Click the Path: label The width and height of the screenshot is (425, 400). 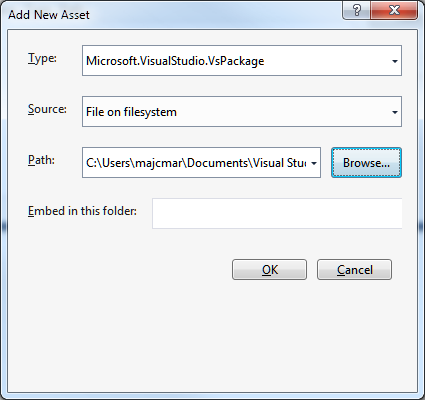pos(41,160)
